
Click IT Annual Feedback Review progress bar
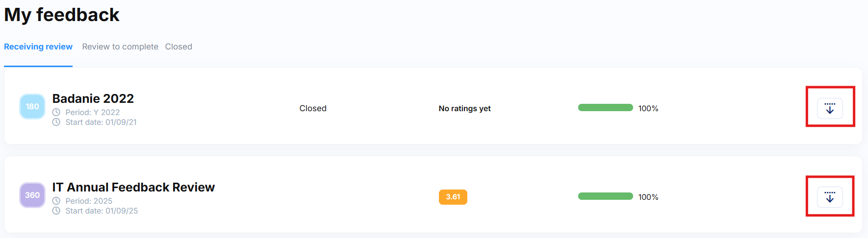pos(605,196)
